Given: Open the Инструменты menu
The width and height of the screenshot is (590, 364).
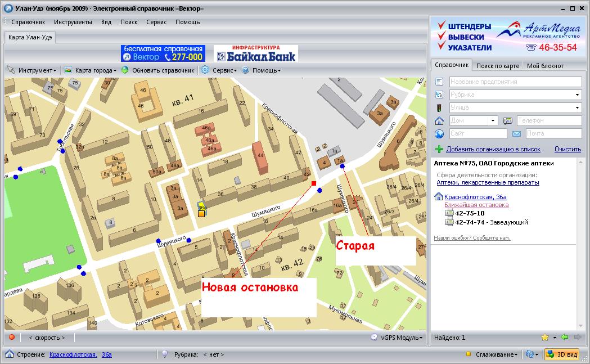Looking at the screenshot, I should 73,22.
